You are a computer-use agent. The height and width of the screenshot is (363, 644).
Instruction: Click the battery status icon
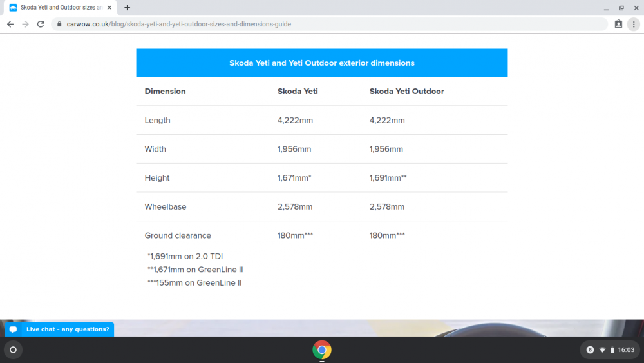(612, 350)
